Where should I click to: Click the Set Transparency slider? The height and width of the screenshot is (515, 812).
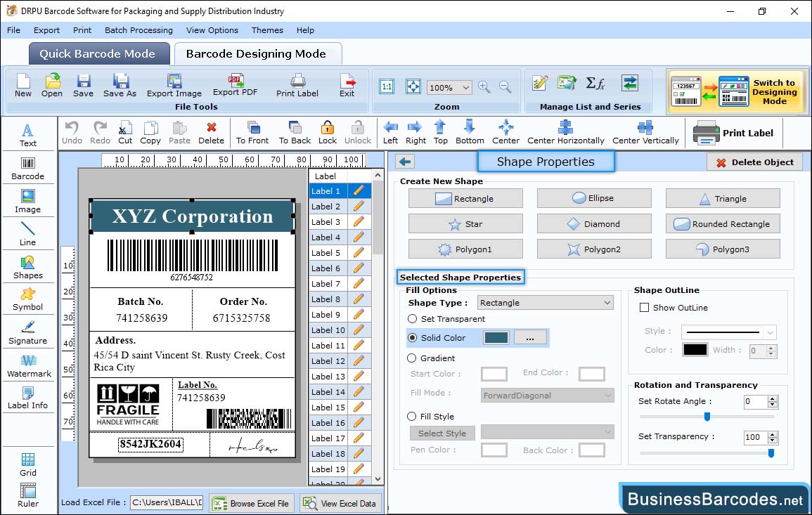(707, 453)
